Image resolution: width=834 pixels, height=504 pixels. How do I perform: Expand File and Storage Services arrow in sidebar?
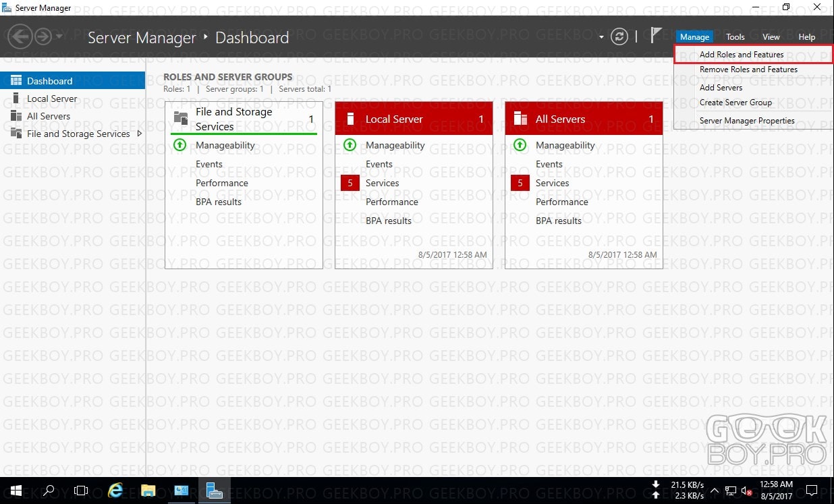pos(140,134)
